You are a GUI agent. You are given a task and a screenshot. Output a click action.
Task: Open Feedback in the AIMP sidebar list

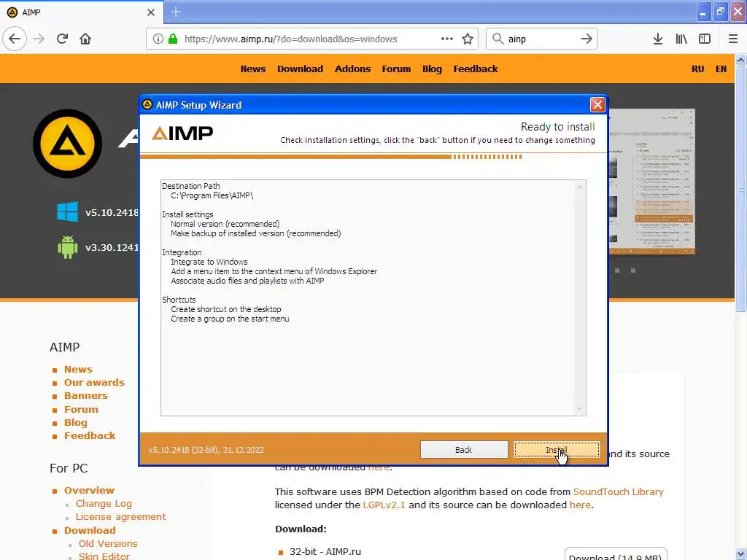click(90, 436)
